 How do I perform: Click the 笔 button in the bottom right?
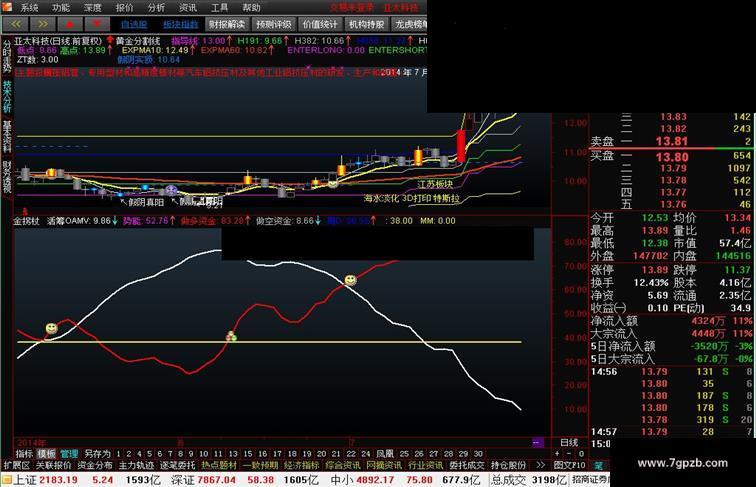click(598, 466)
